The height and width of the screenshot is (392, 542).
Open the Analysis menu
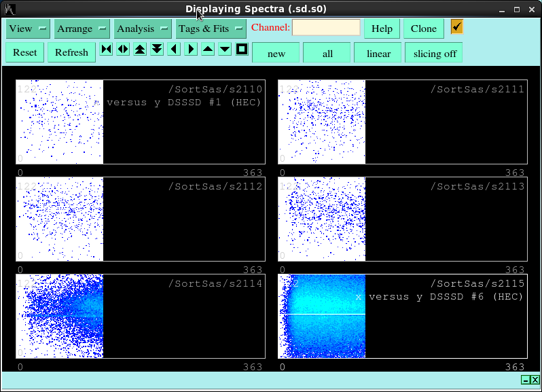click(x=143, y=29)
